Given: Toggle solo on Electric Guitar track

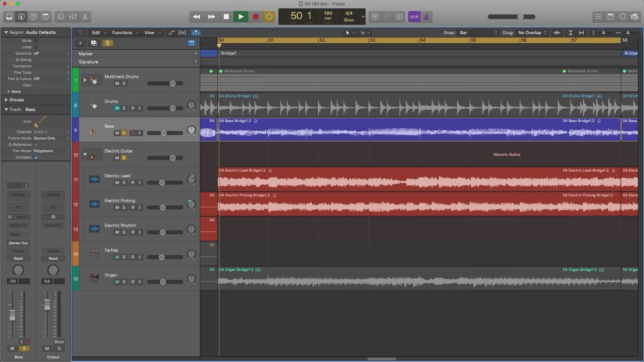Looking at the screenshot, I should tap(124, 158).
